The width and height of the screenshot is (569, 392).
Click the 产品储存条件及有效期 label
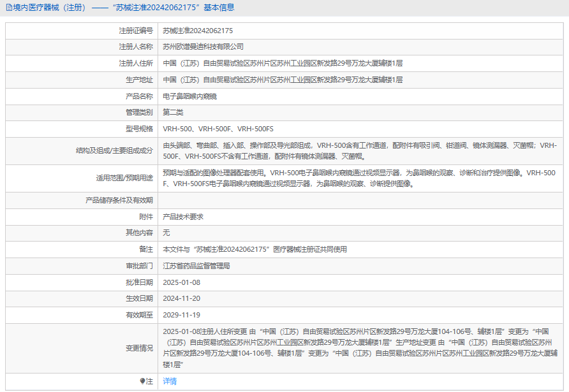tap(119, 200)
